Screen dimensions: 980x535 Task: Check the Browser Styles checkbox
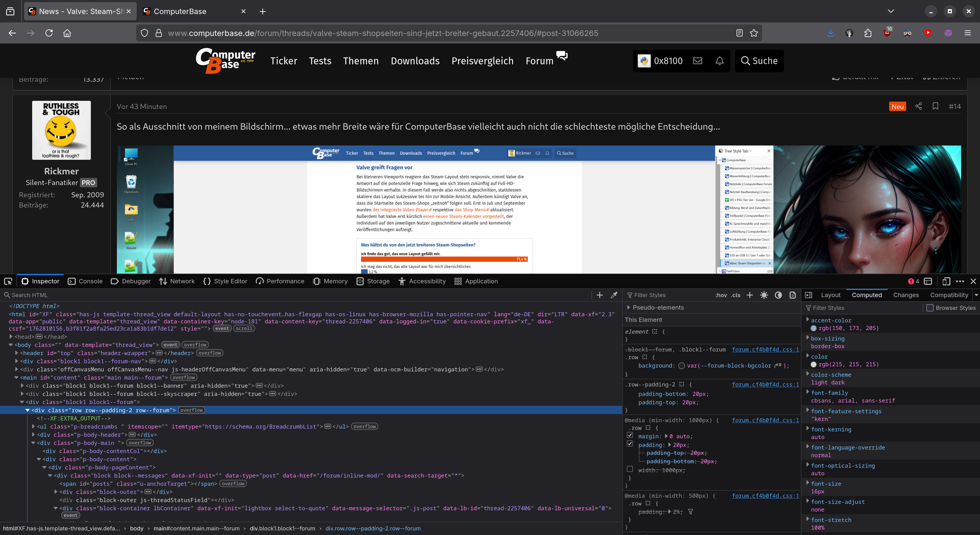(930, 308)
